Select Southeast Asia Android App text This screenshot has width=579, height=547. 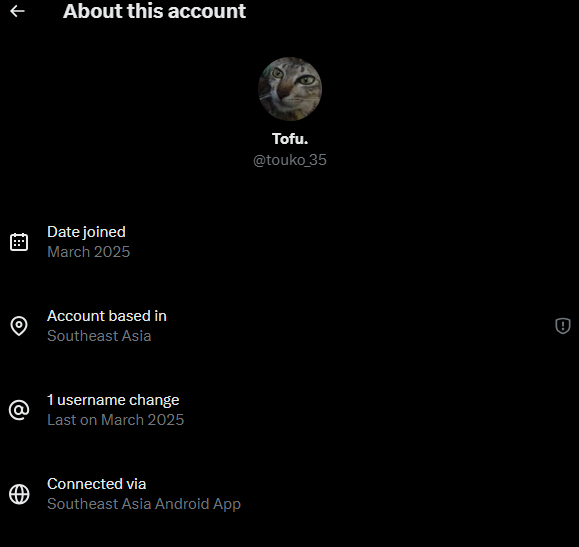144,504
